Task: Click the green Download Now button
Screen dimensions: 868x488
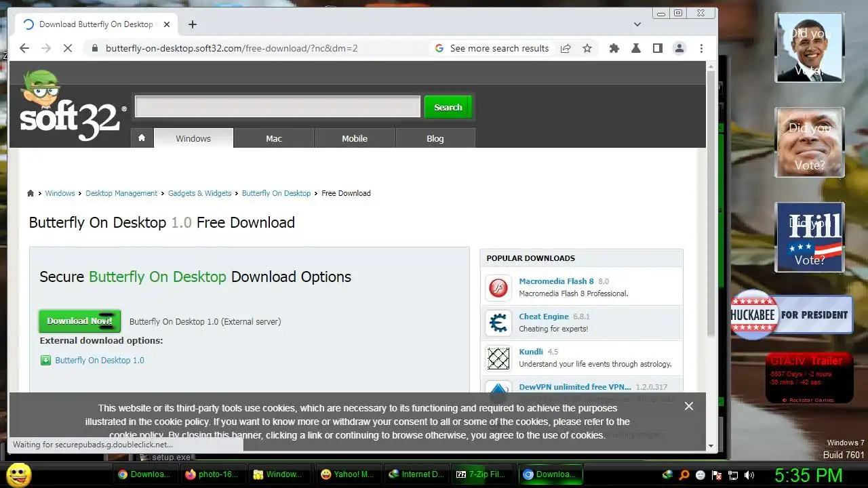Action: click(x=80, y=321)
